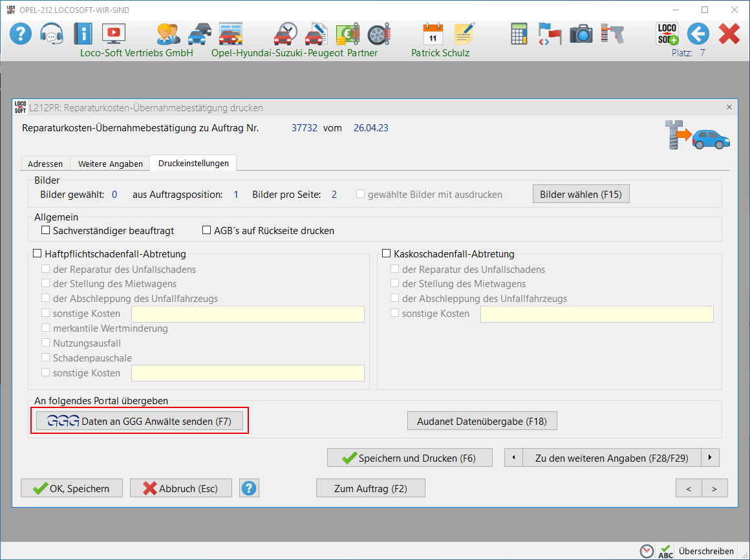Click the Bilder wählen (F15) button
750x560 pixels.
tap(580, 193)
